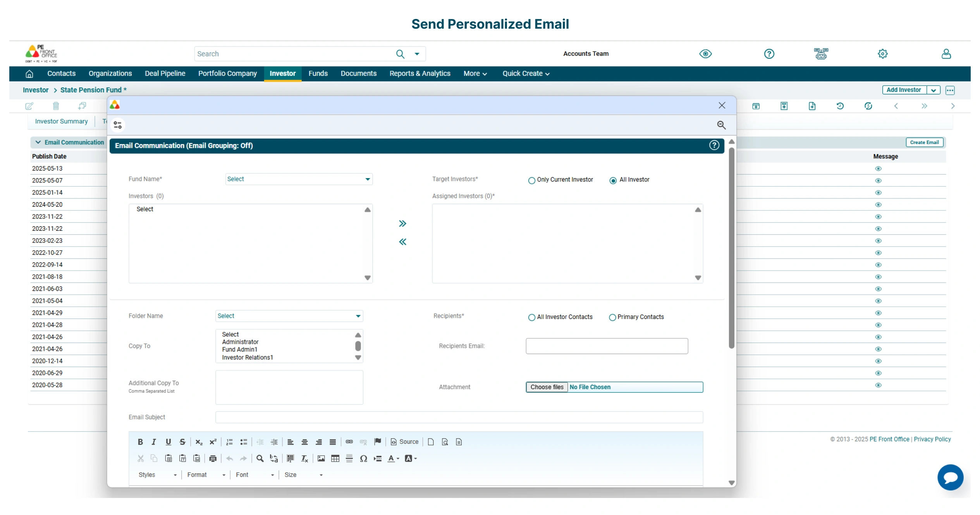This screenshot has height=515, width=980.
Task: Open user profile icon
Action: [946, 54]
